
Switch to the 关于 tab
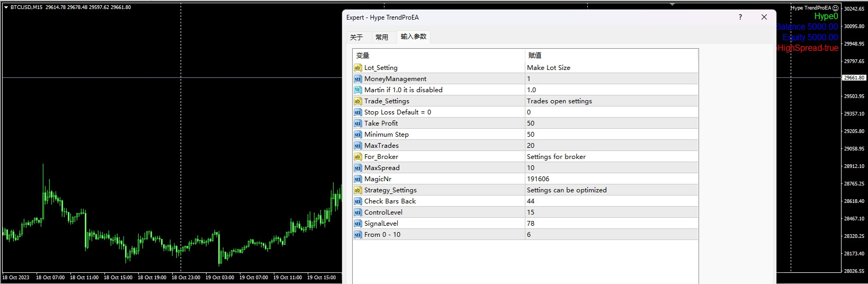click(x=356, y=37)
